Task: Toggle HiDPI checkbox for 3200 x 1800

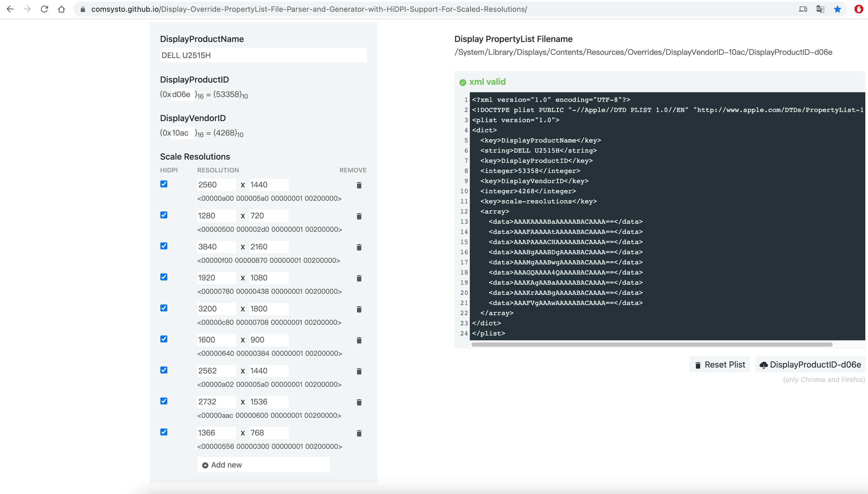Action: click(164, 308)
